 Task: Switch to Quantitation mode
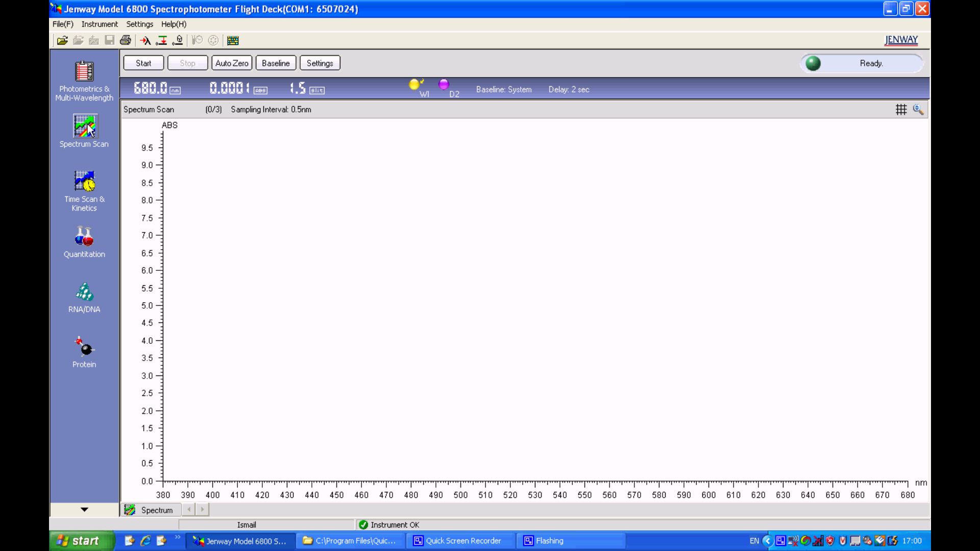(84, 242)
